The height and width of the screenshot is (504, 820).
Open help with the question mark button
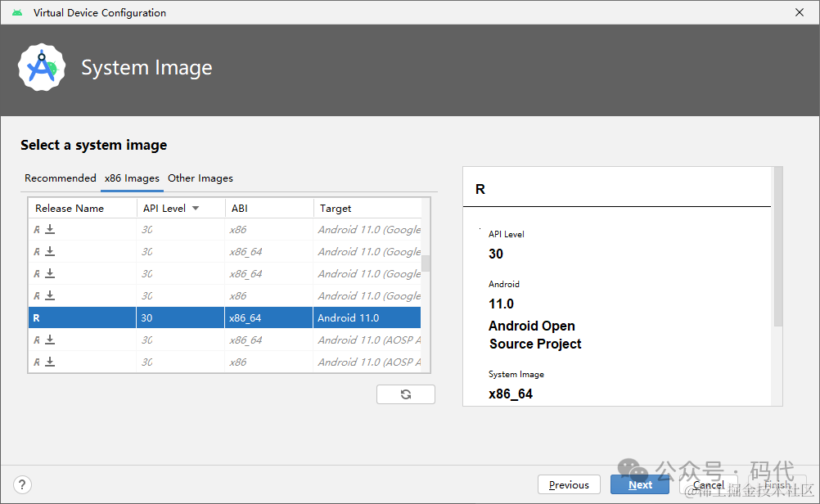pos(22,484)
